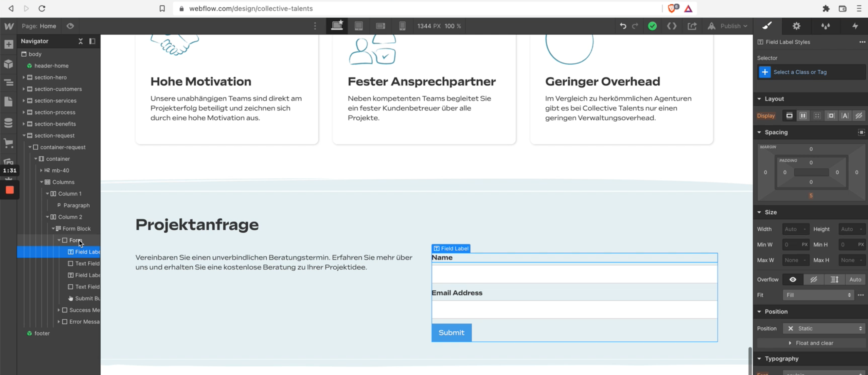Image resolution: width=868 pixels, height=375 pixels.
Task: Set overflow to Auto
Action: [x=855, y=280]
